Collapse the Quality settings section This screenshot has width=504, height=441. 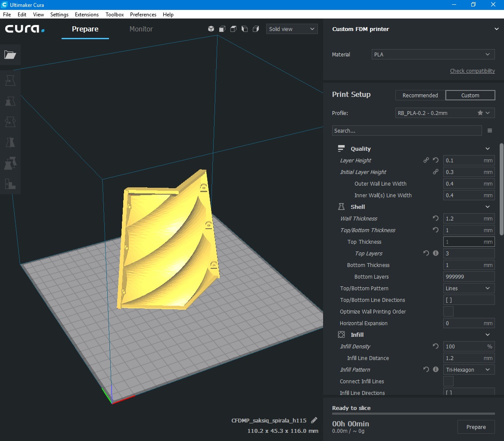point(487,149)
